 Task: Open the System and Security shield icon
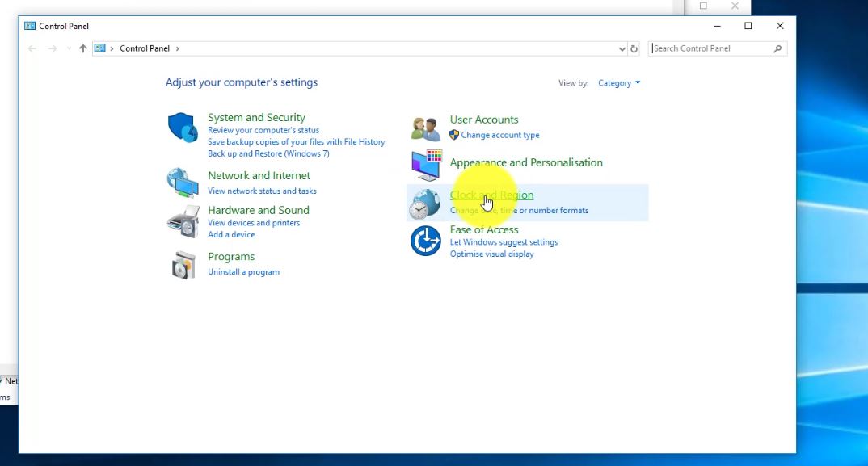[x=183, y=128]
